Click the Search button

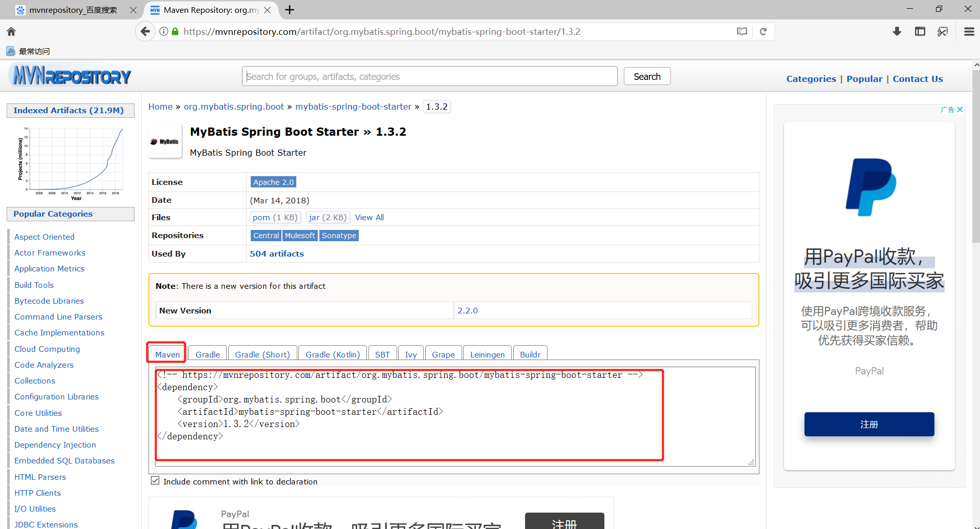tap(647, 76)
